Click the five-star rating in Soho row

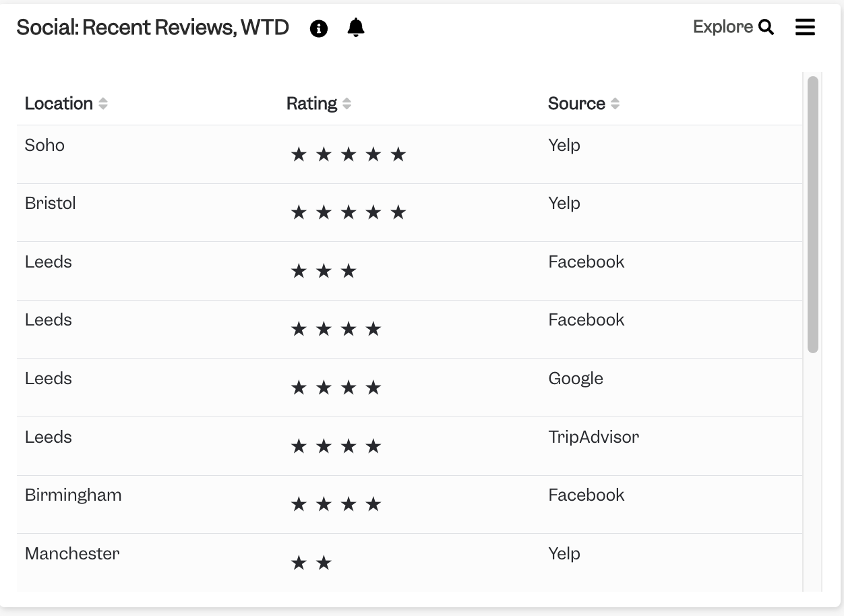tap(349, 155)
